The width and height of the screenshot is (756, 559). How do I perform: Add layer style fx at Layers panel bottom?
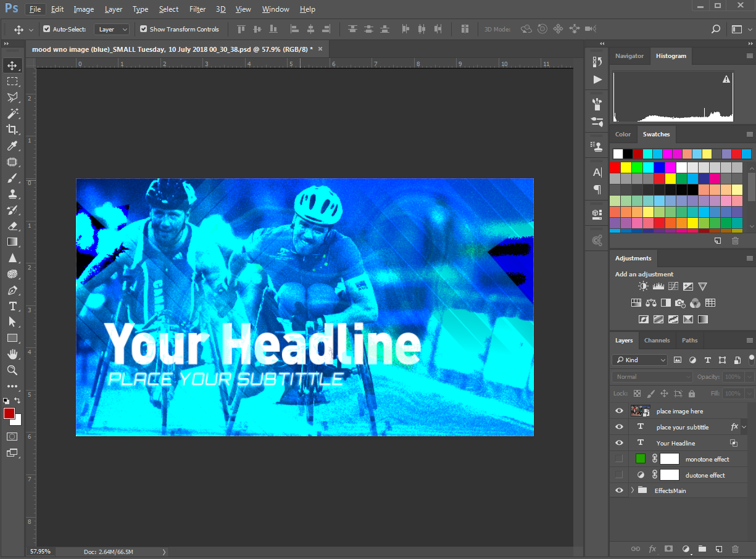click(x=652, y=549)
